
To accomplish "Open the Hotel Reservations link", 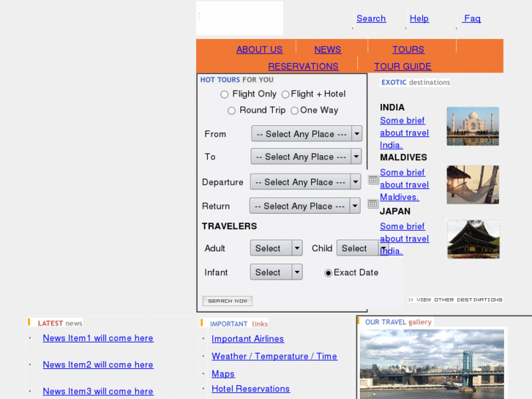I will click(x=251, y=389).
